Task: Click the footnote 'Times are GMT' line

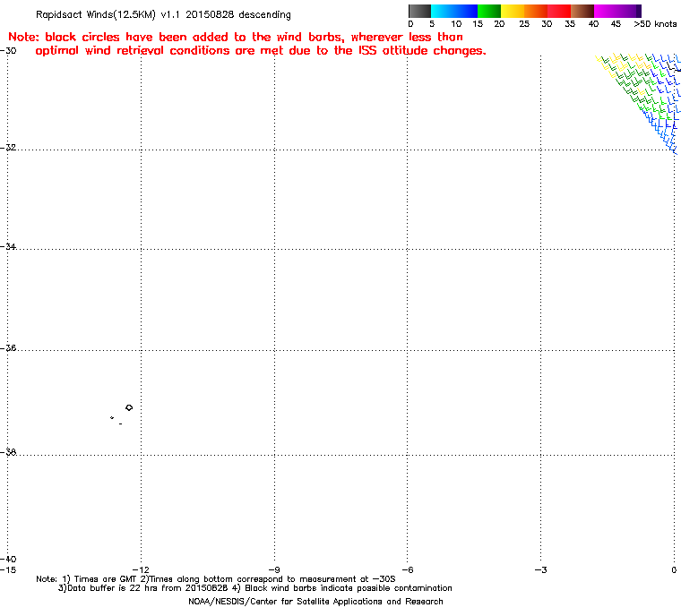Action: [x=216, y=579]
